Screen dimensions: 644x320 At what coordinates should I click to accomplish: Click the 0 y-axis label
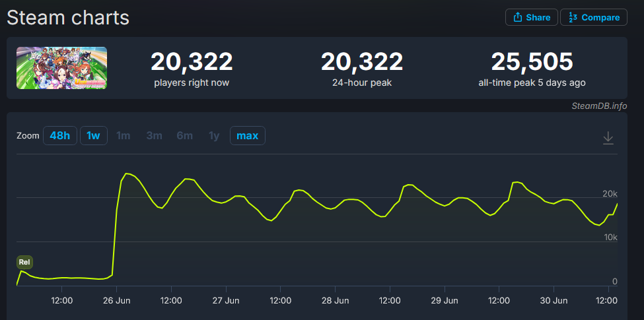coord(615,282)
